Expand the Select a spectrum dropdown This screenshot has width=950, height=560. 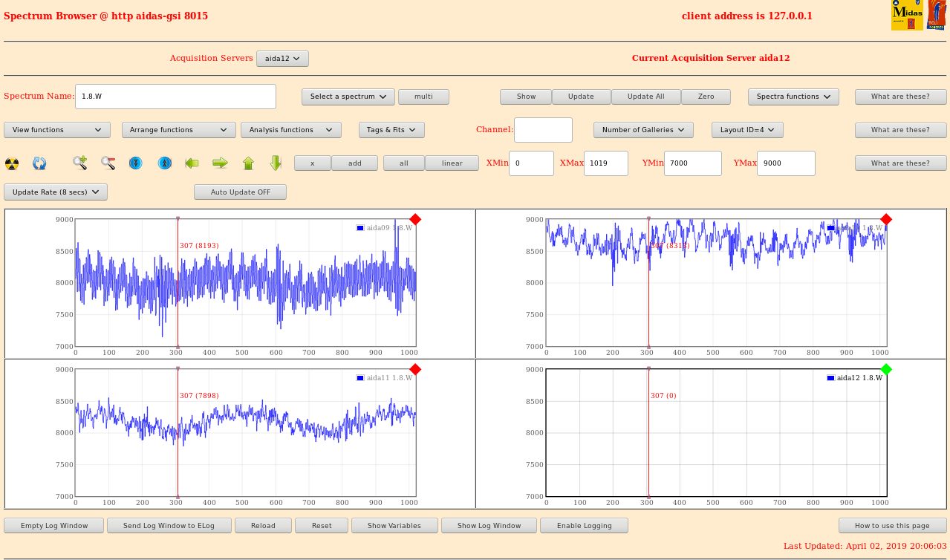pyautogui.click(x=348, y=97)
